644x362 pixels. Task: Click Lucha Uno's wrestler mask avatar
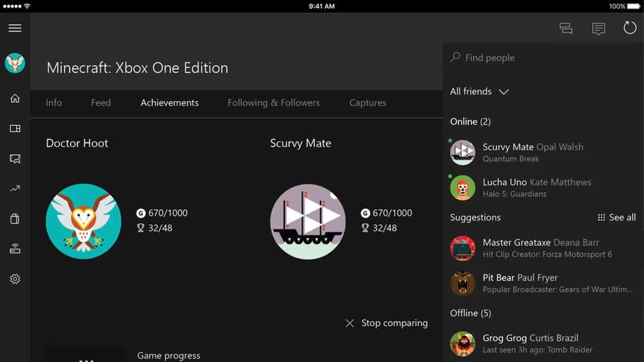click(463, 188)
